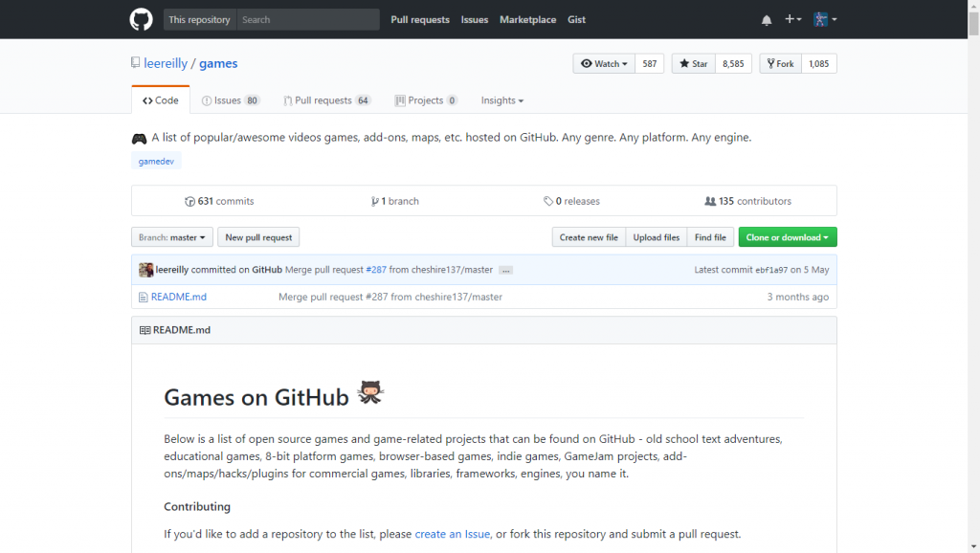
Task: Click the tag icon next to 0 releases
Action: pos(548,201)
